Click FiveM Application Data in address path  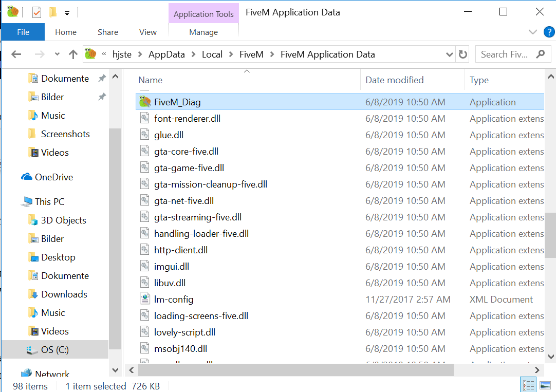click(x=328, y=54)
